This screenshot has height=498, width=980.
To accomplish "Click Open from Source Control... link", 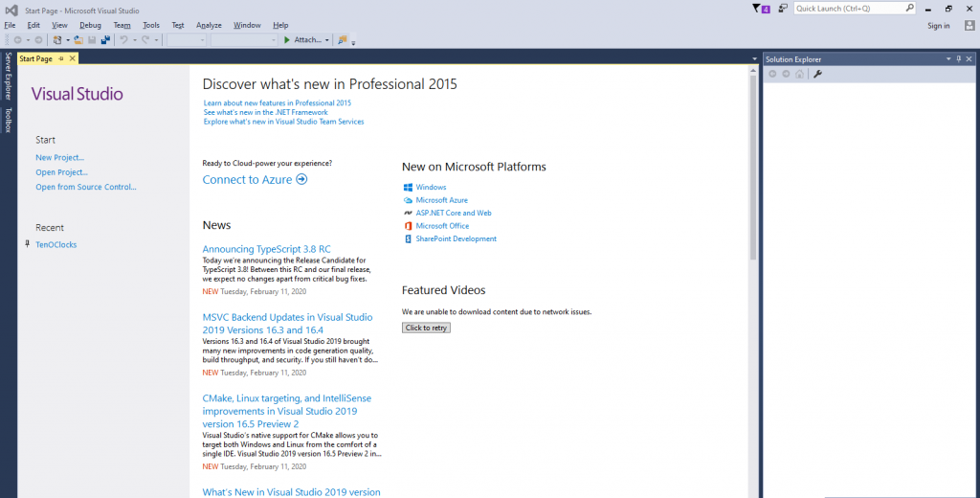I will click(x=85, y=187).
